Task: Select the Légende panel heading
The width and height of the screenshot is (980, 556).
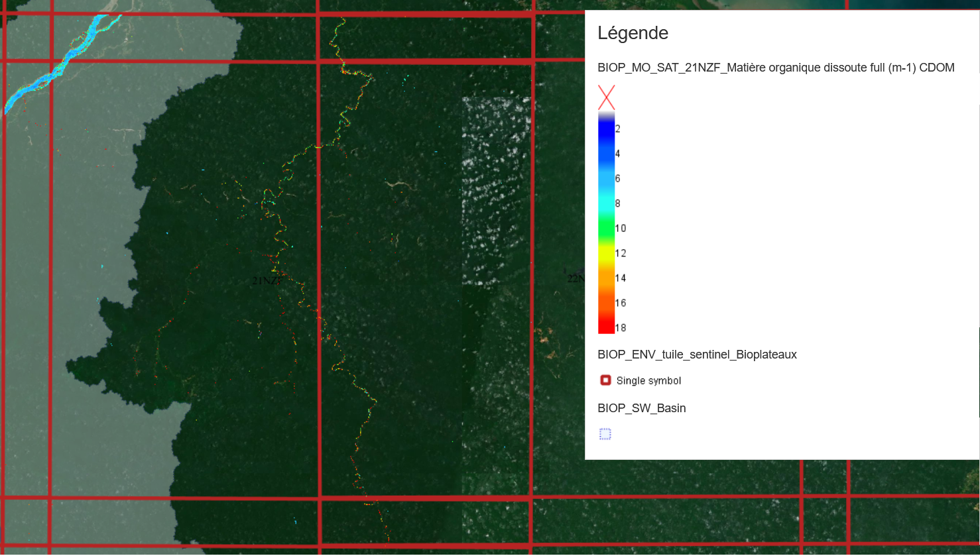Action: click(x=633, y=33)
